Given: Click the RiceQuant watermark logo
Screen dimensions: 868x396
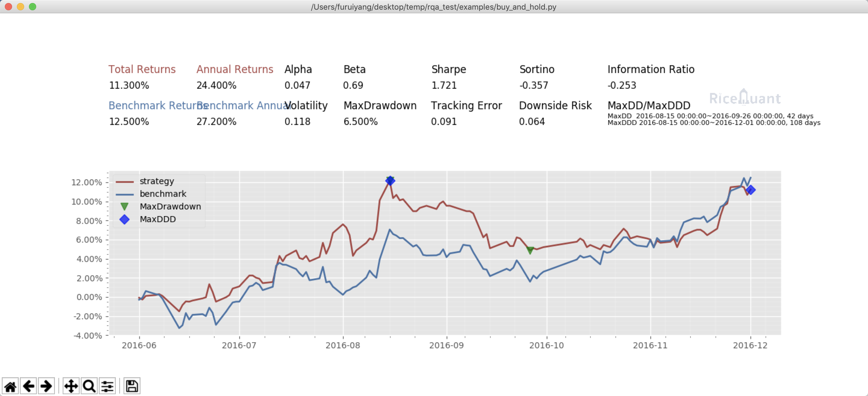Looking at the screenshot, I should coord(745,98).
